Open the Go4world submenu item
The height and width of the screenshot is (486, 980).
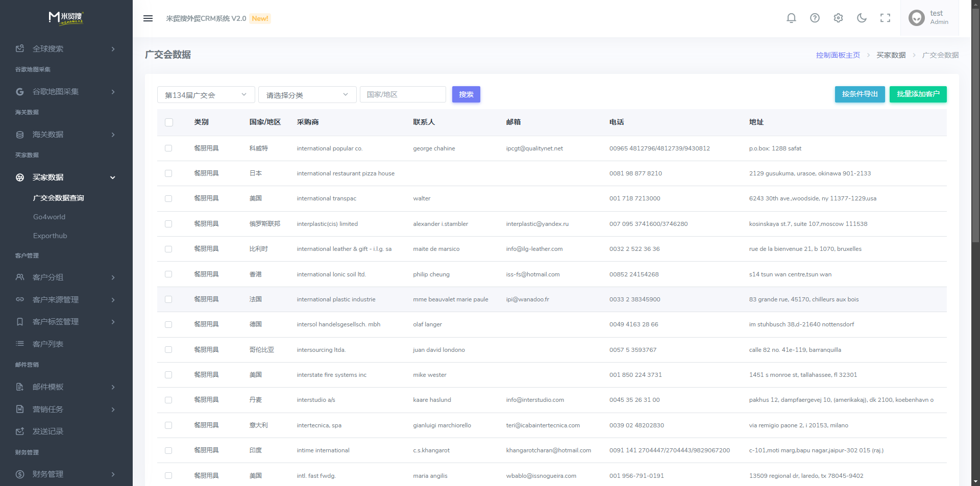click(49, 217)
